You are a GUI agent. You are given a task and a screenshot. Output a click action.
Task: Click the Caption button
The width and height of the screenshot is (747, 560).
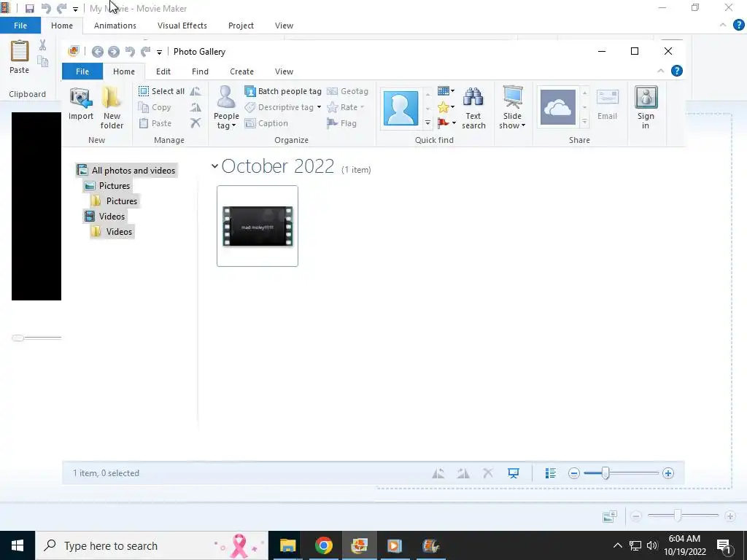pyautogui.click(x=266, y=123)
